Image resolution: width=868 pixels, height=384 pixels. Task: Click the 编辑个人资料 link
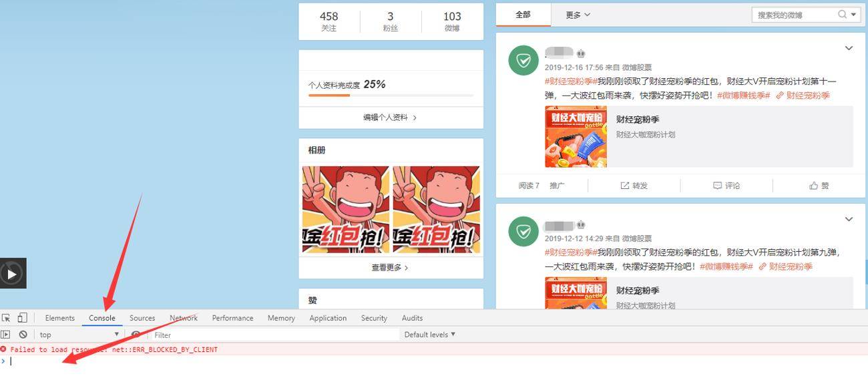[x=390, y=117]
